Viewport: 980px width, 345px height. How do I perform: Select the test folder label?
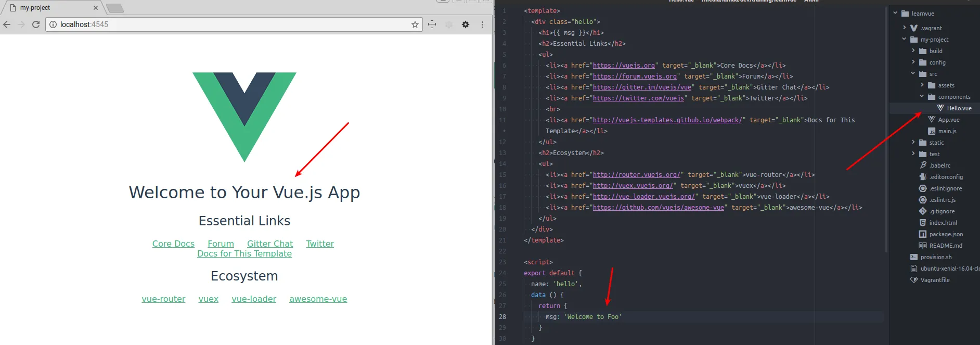click(934, 154)
